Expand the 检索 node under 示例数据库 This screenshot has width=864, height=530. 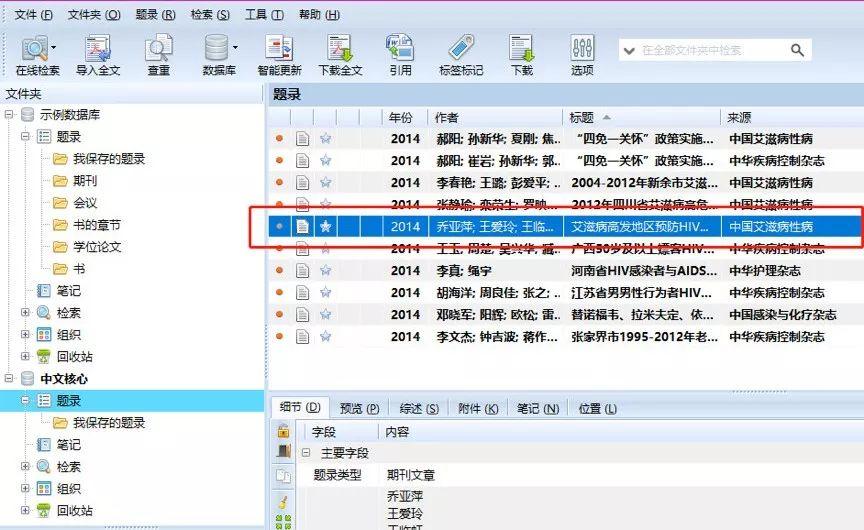25,312
